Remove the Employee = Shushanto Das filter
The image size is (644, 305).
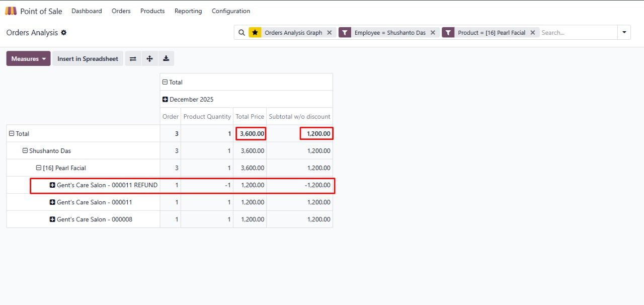tap(433, 33)
